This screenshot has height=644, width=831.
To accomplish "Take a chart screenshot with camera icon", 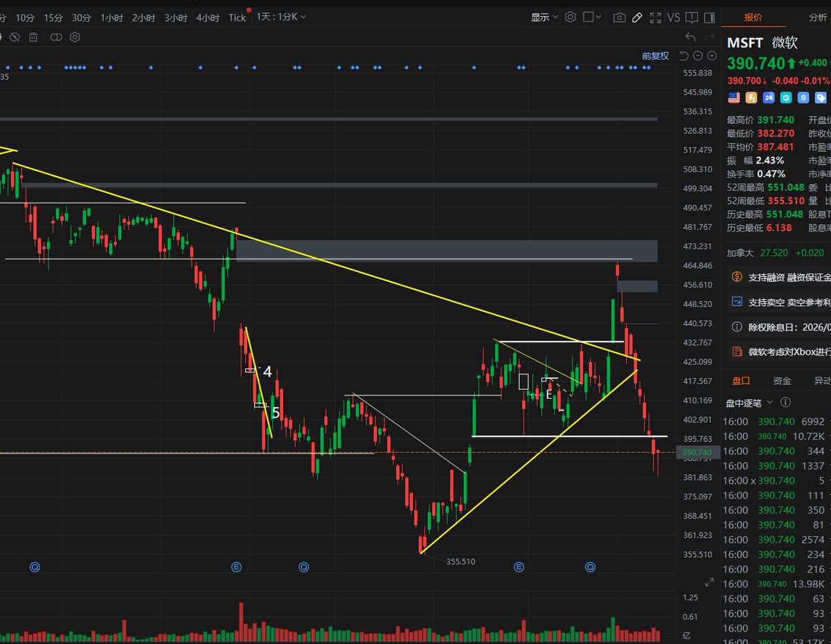I will coord(619,17).
